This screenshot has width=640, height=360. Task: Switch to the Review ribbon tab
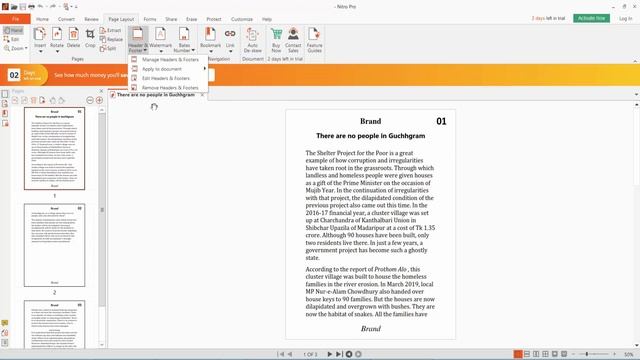coord(91,19)
